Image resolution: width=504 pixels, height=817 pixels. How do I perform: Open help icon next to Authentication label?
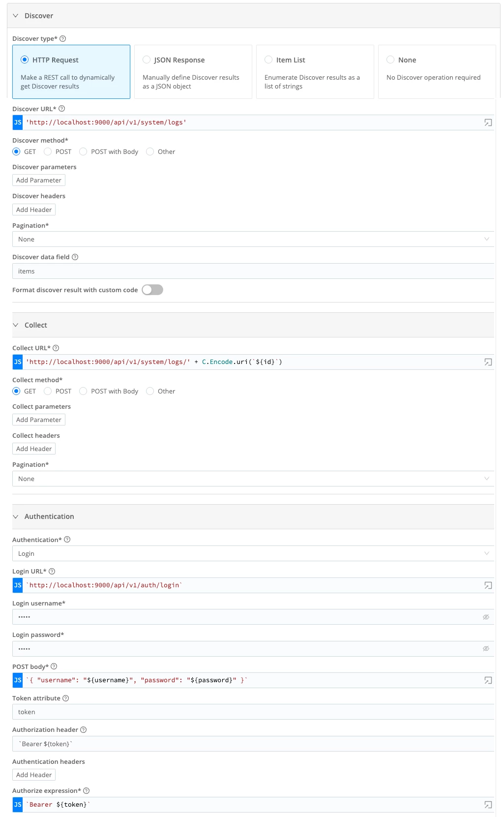pos(67,540)
